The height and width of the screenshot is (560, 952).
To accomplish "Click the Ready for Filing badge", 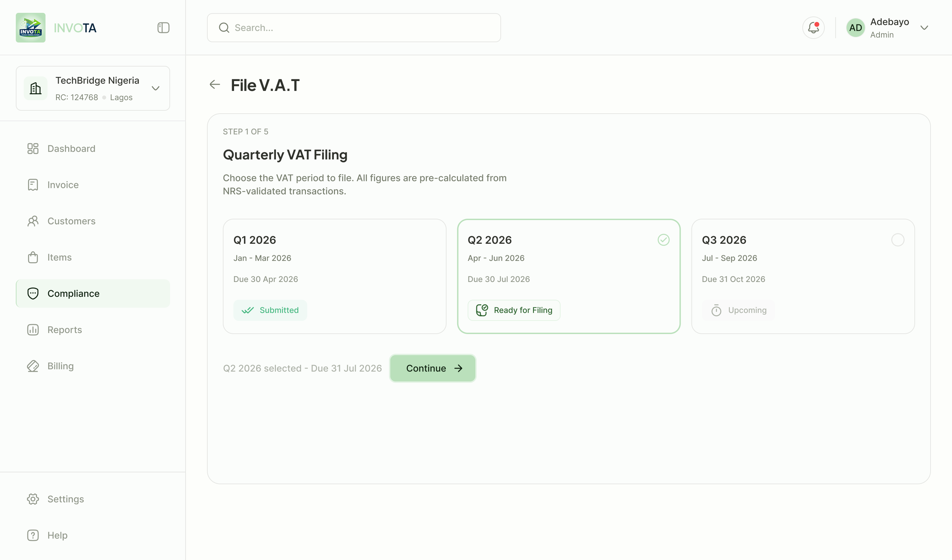I will point(514,310).
